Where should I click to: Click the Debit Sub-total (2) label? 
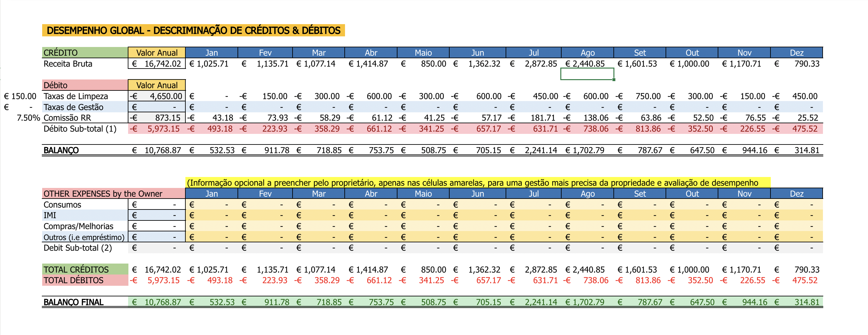tap(78, 248)
